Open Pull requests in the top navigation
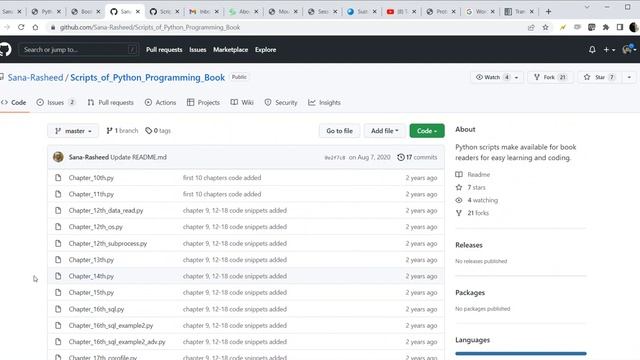This screenshot has height=360, width=640. (164, 49)
